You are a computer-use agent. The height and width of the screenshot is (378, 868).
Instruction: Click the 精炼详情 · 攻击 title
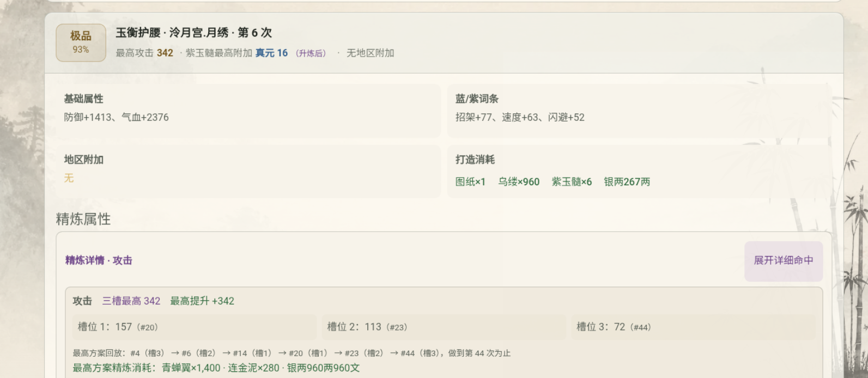click(x=99, y=261)
